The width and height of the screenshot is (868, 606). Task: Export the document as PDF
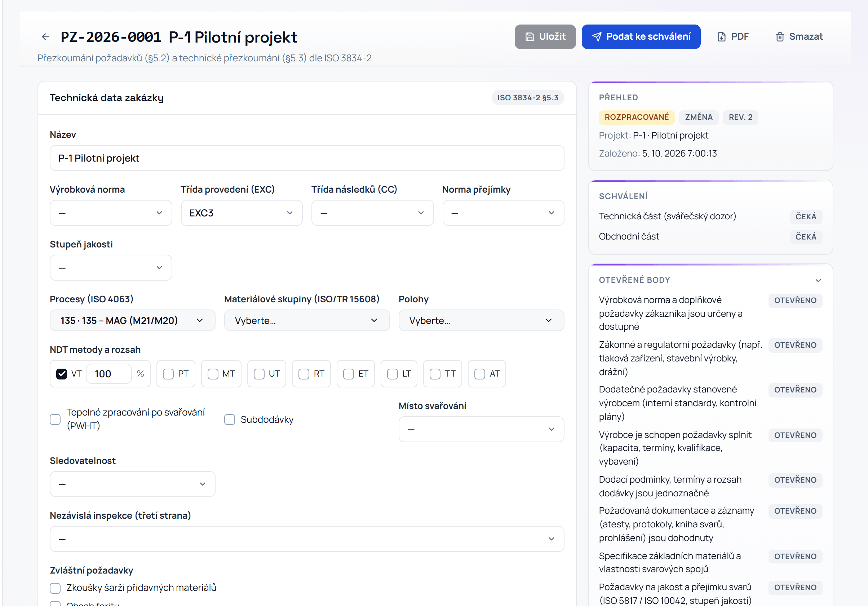[733, 37]
